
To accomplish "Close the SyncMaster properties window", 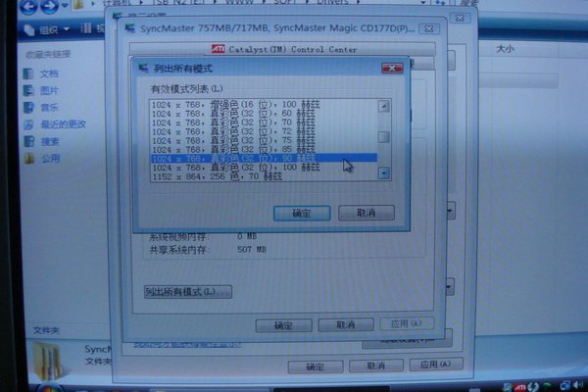I will 429,28.
